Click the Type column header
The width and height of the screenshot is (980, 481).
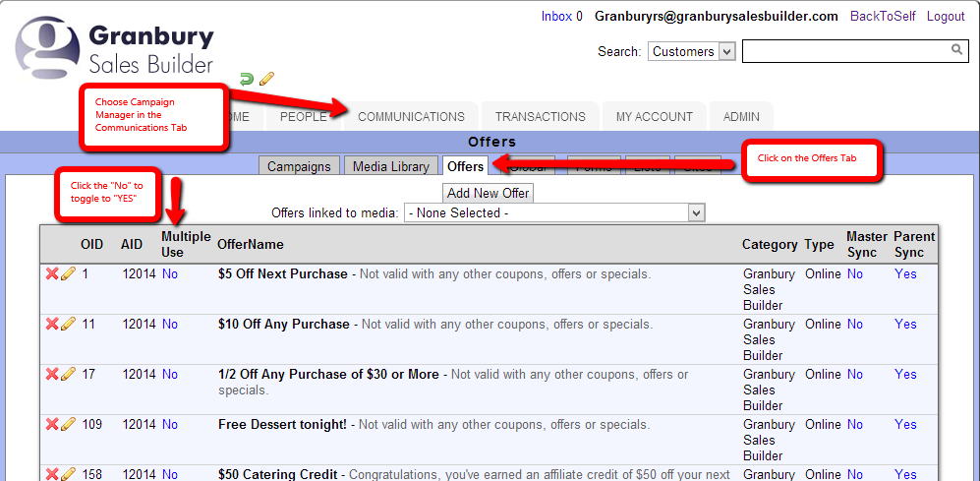(820, 245)
